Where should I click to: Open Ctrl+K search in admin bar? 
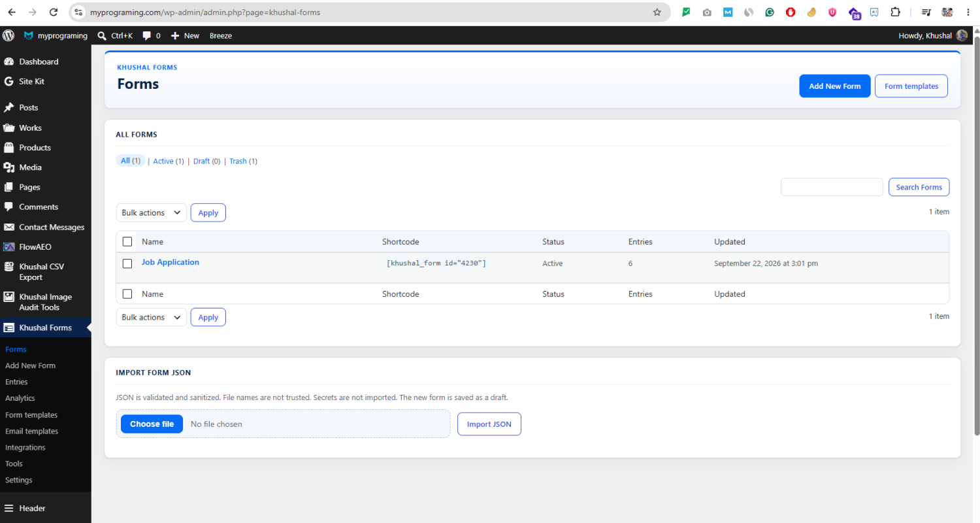tap(115, 35)
